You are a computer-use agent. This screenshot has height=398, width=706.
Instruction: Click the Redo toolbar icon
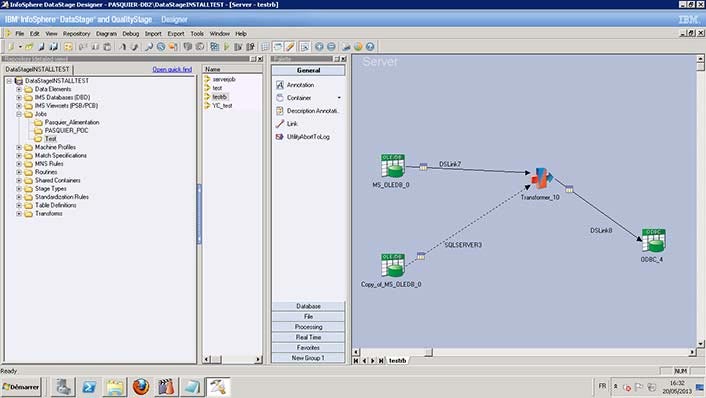[134, 46]
